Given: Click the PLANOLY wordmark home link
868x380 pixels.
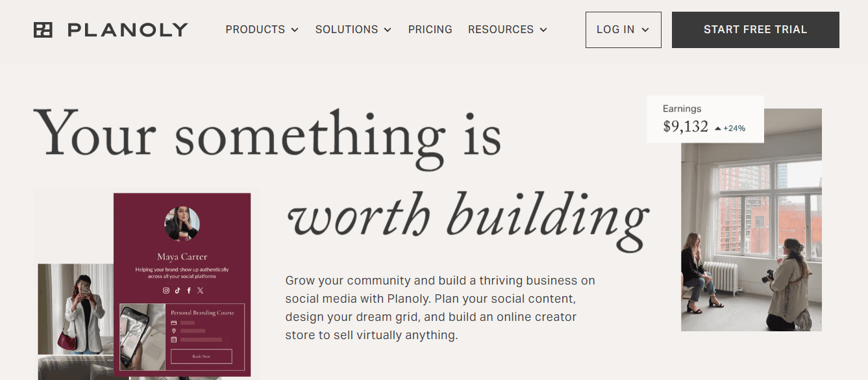Looking at the screenshot, I should point(127,30).
